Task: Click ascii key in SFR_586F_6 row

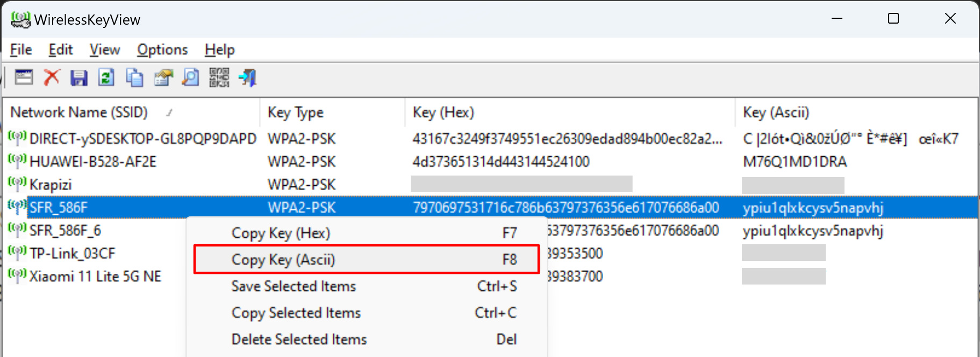Action: pos(813,231)
